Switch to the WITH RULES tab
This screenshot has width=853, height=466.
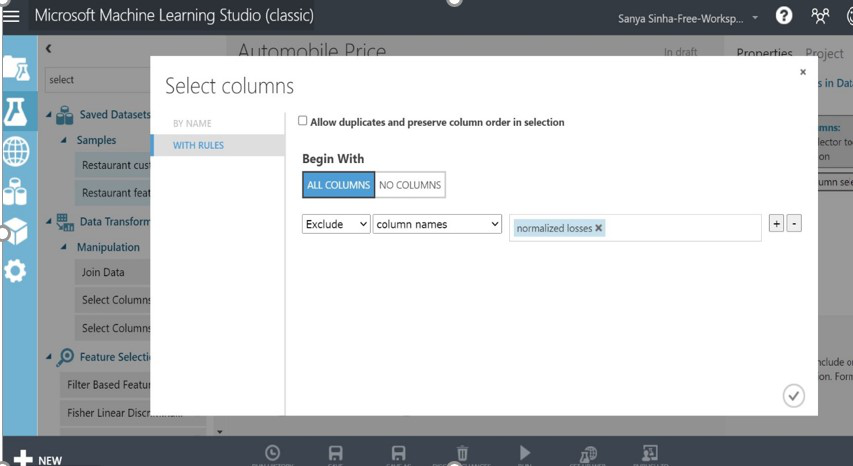(198, 145)
